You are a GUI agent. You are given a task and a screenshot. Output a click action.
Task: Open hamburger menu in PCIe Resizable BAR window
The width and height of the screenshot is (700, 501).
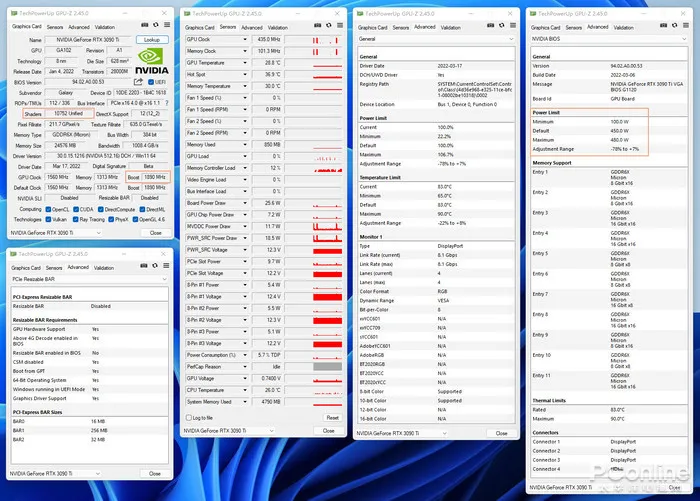(x=166, y=266)
